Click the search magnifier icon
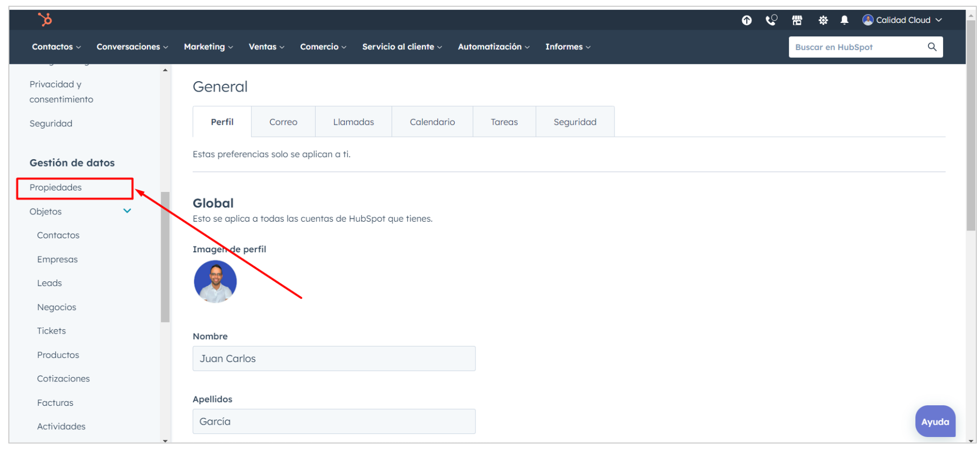980x449 pixels. 932,47
